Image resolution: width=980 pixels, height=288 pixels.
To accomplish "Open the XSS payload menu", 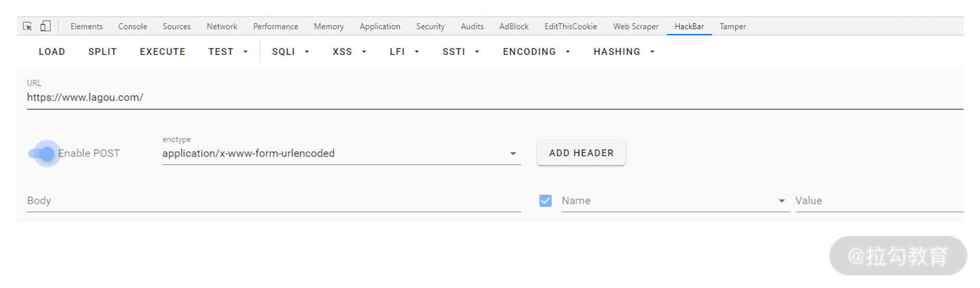I will 349,52.
